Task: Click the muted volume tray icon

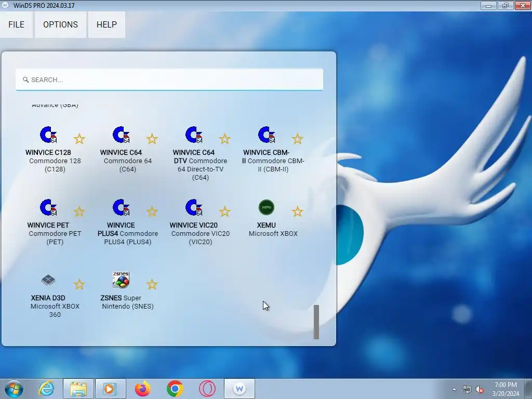Action: (x=480, y=389)
